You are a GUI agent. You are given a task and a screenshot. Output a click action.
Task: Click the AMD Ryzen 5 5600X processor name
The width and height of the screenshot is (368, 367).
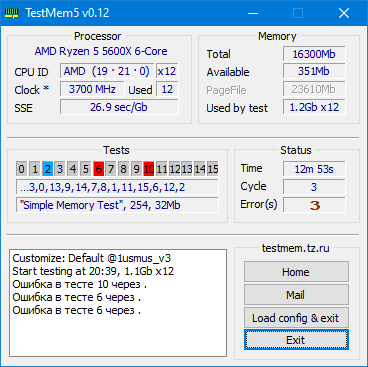[101, 51]
